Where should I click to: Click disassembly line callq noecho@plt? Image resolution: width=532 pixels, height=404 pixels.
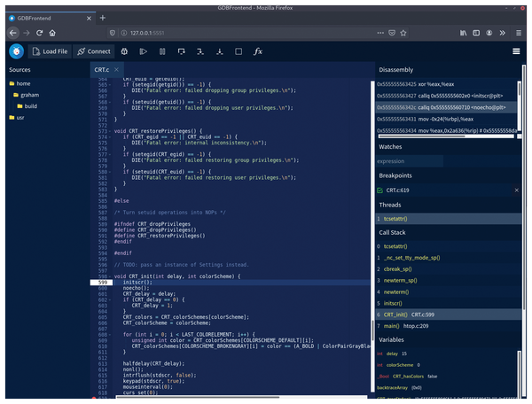pyautogui.click(x=447, y=107)
